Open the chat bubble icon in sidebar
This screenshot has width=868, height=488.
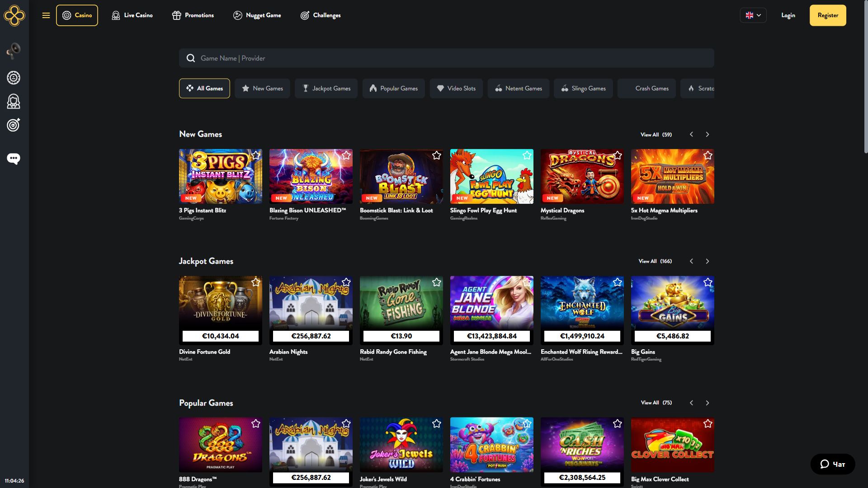[x=14, y=159]
